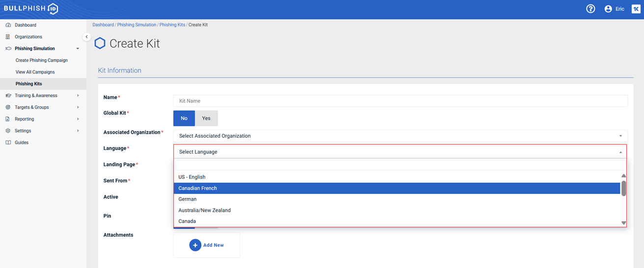
Task: Open the Associated Organization dropdown
Action: [400, 136]
